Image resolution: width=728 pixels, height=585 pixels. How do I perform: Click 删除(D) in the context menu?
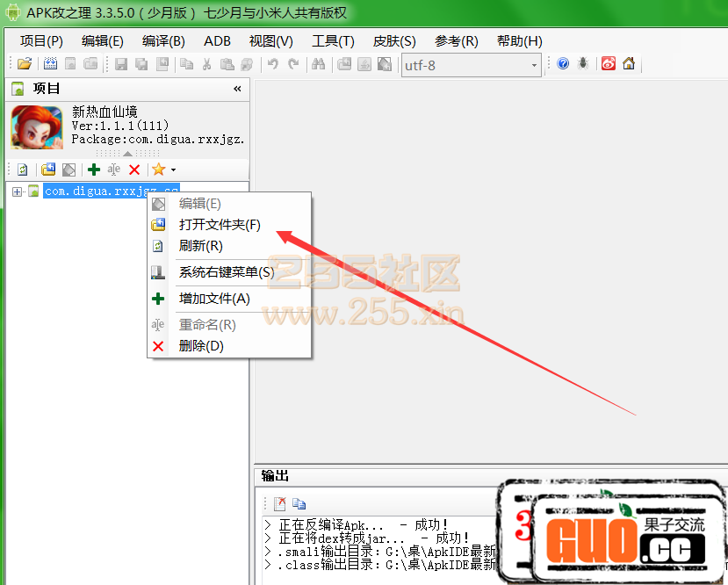[x=201, y=346]
